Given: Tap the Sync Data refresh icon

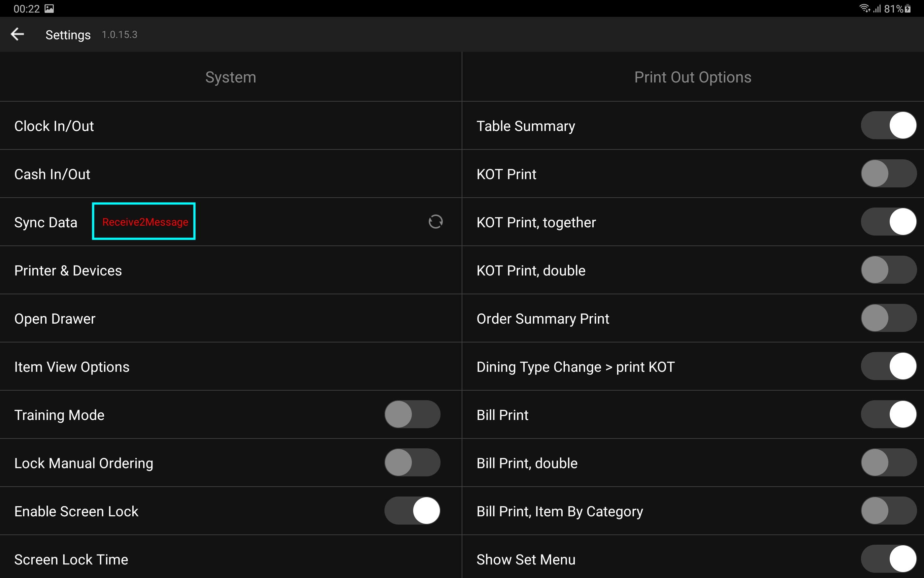Looking at the screenshot, I should [x=435, y=222].
